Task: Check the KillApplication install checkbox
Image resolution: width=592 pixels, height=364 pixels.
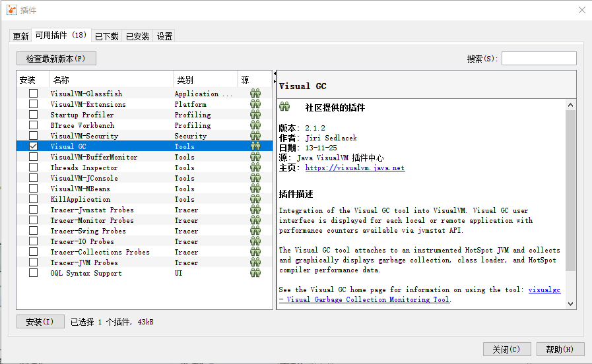Action: [x=33, y=198]
